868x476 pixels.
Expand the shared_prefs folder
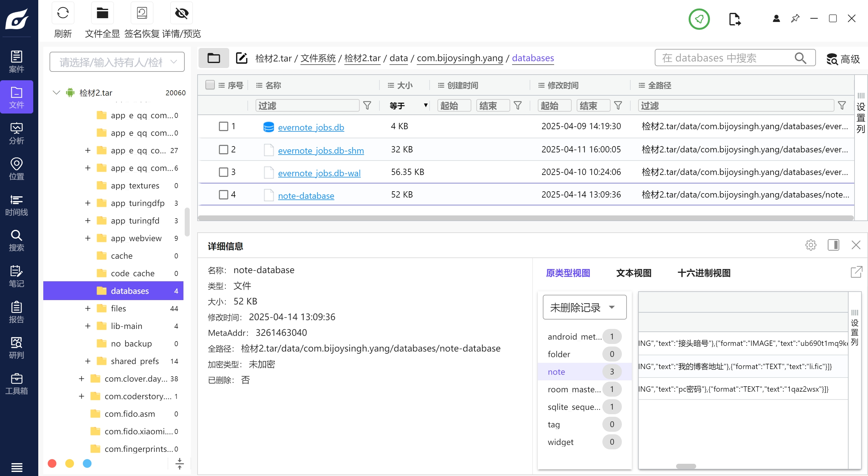point(87,361)
